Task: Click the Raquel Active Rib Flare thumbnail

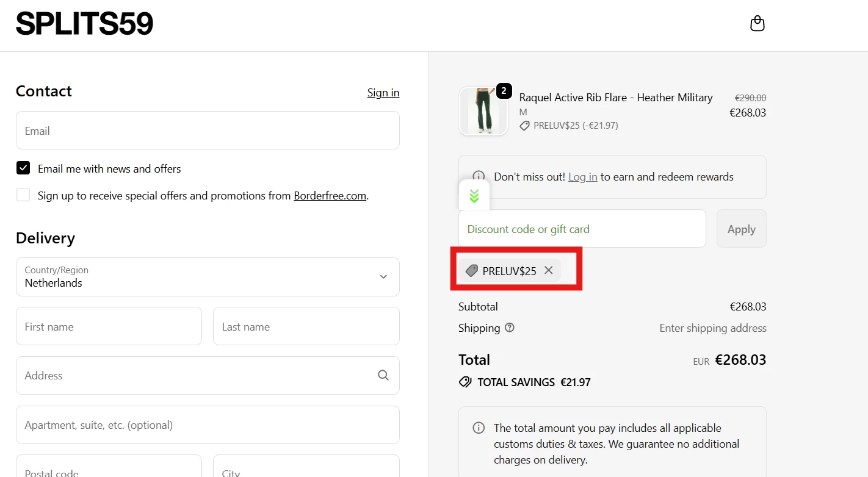Action: pos(483,111)
